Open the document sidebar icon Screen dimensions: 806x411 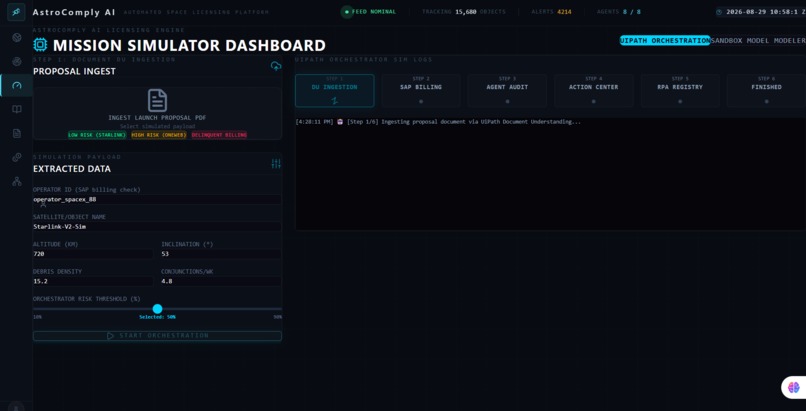coord(16,134)
